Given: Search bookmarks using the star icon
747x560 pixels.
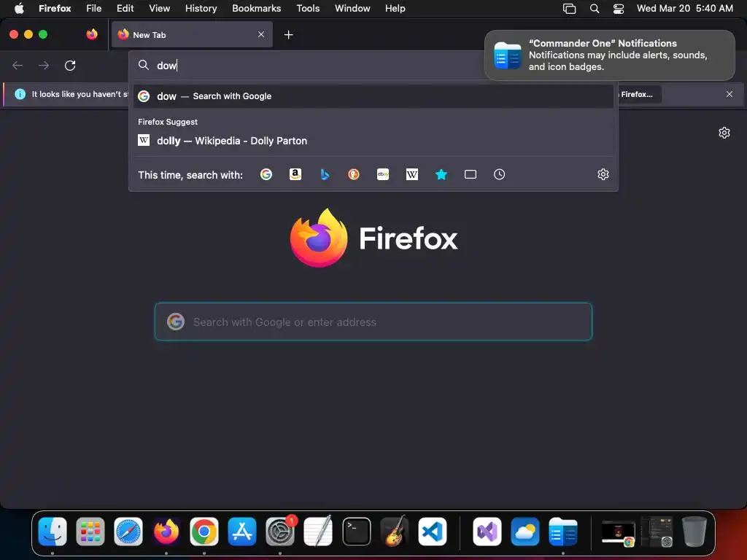Looking at the screenshot, I should (x=441, y=174).
